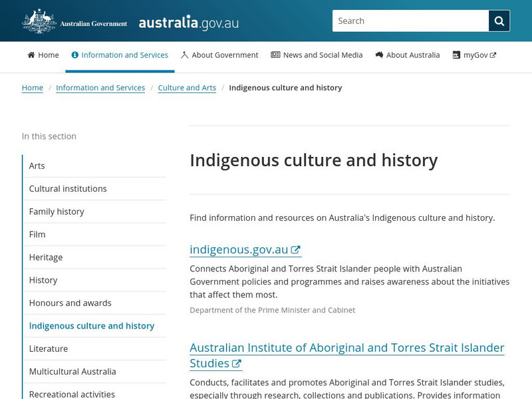Open Heritage sidebar item
This screenshot has height=399, width=532.
[x=94, y=257]
